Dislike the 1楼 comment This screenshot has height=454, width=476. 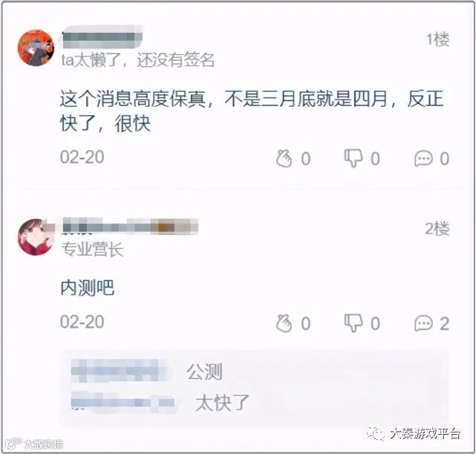pos(353,158)
